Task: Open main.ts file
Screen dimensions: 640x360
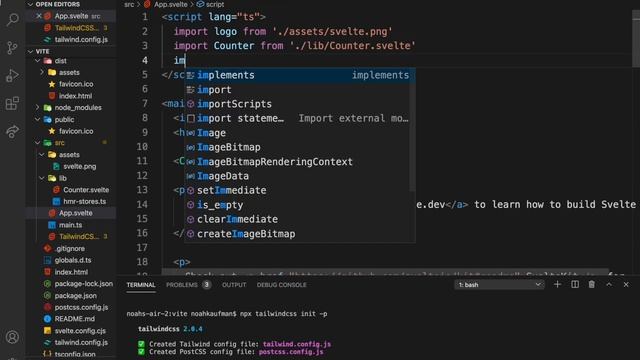Action: coord(70,225)
